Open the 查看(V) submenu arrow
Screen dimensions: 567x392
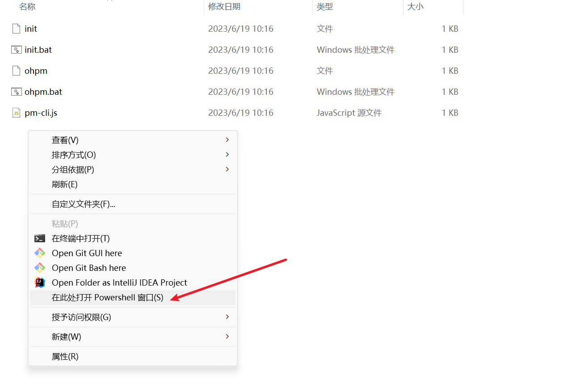227,140
